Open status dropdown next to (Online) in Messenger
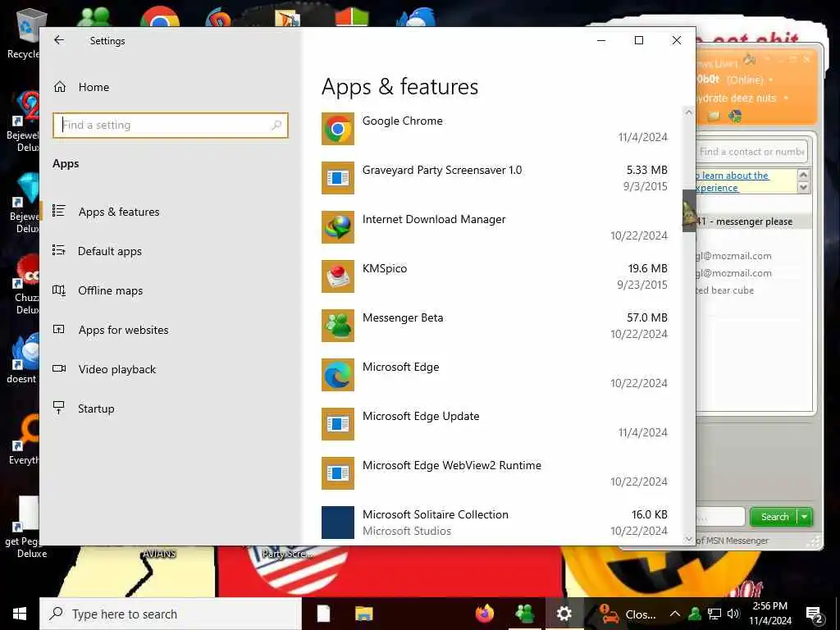Image resolution: width=840 pixels, height=630 pixels. 771,80
